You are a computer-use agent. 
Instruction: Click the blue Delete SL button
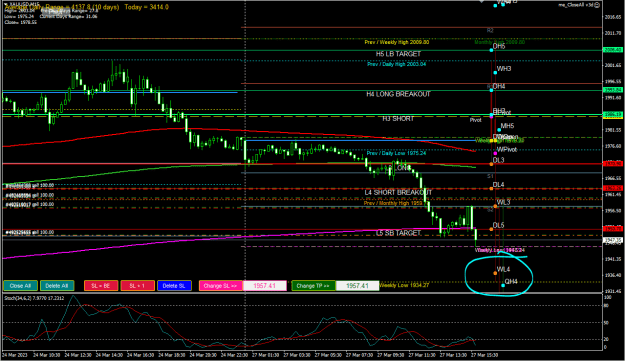[x=174, y=286]
